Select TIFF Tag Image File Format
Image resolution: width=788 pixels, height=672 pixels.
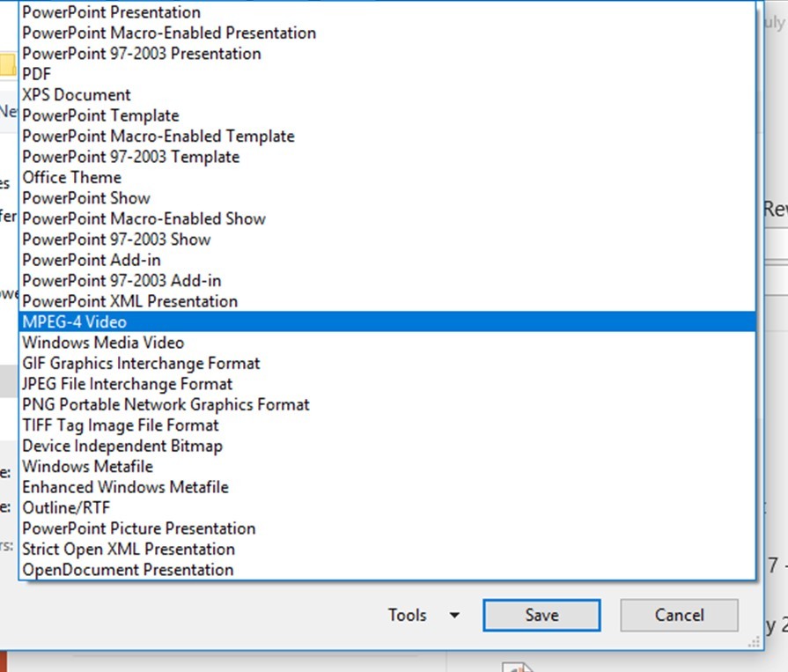(387, 425)
